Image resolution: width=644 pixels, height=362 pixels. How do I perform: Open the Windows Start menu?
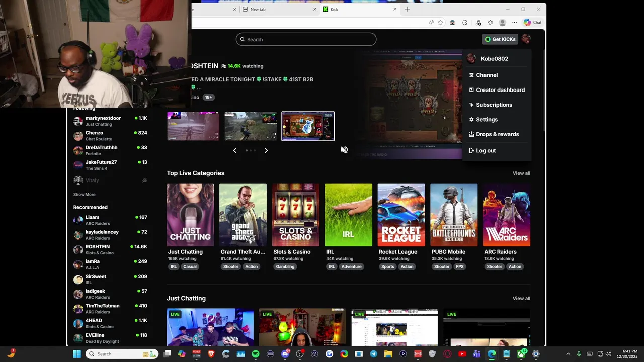76,354
